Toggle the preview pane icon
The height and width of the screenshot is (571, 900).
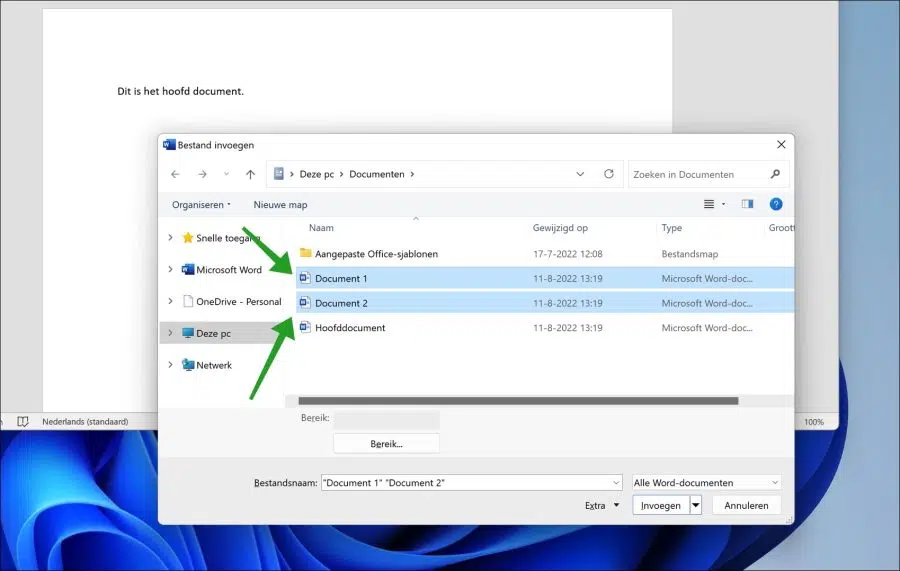(747, 204)
